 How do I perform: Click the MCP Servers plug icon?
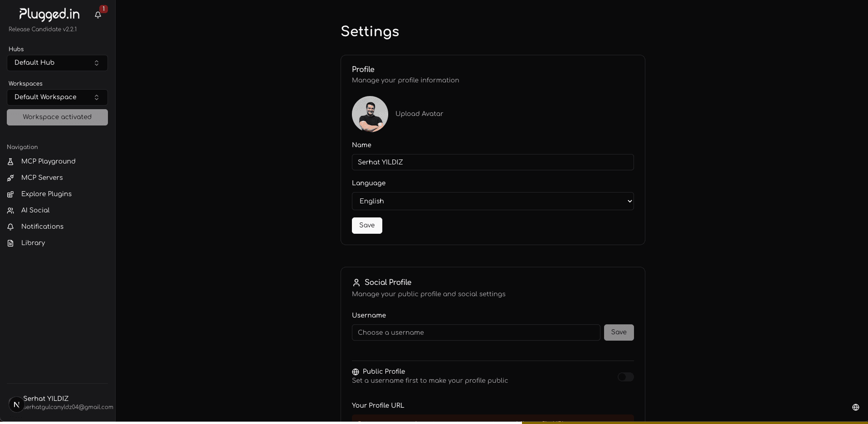click(x=10, y=178)
